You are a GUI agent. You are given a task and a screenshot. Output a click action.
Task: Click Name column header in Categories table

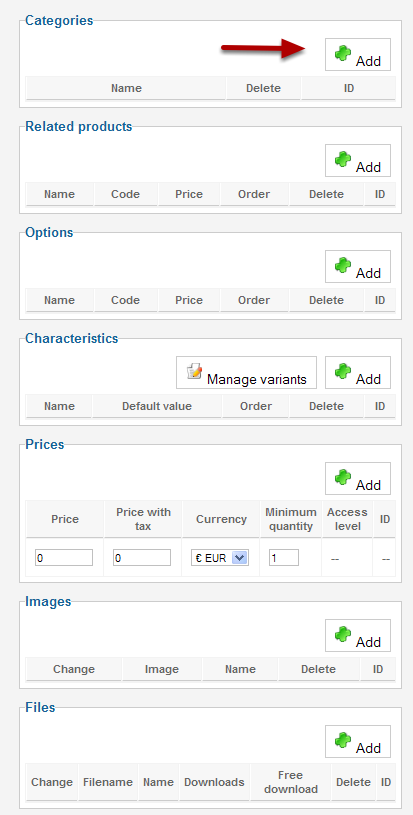[126, 88]
